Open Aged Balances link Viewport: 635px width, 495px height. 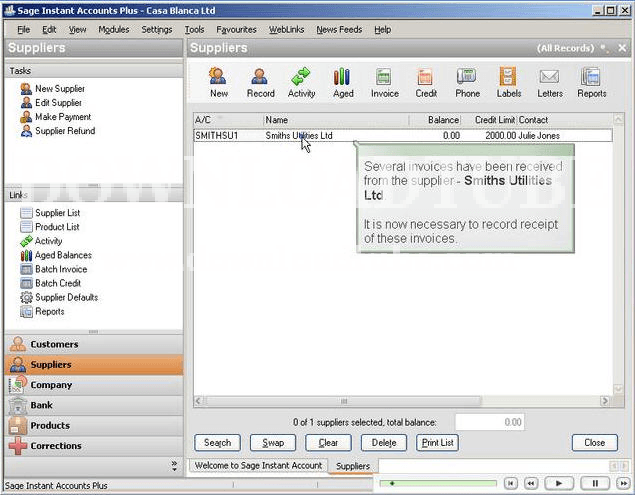coord(56,255)
